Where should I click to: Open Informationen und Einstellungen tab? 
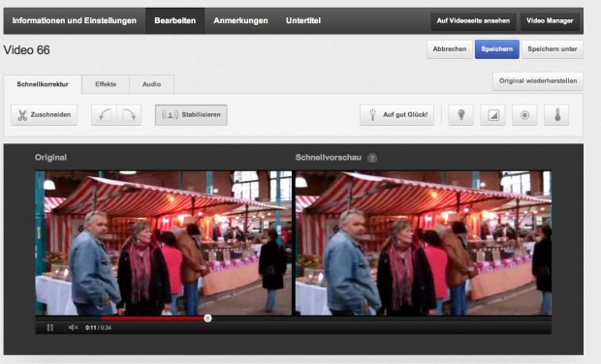pos(75,20)
